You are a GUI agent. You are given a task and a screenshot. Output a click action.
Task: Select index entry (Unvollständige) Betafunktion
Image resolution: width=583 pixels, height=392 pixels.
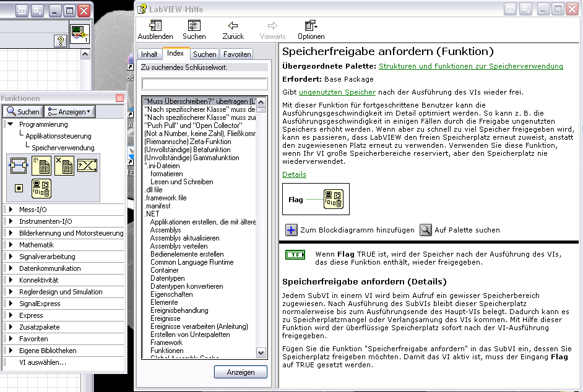coord(188,150)
